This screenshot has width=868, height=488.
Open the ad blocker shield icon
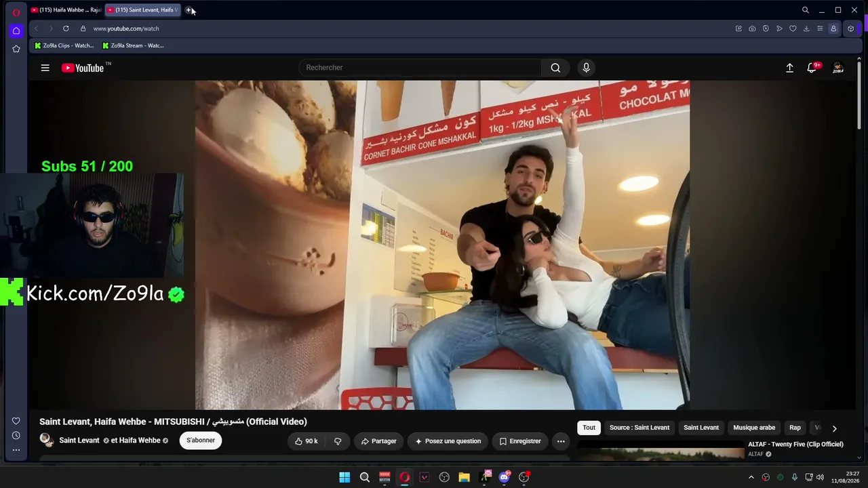766,28
